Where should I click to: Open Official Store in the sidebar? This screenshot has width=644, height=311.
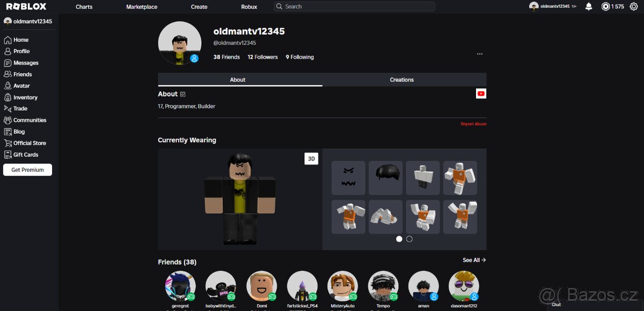point(25,143)
